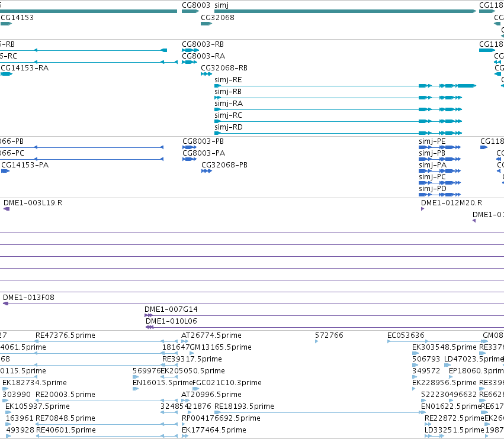The height and width of the screenshot is (439, 504).
Task: Select EST RE70848.5prime
Action: [x=65, y=418]
